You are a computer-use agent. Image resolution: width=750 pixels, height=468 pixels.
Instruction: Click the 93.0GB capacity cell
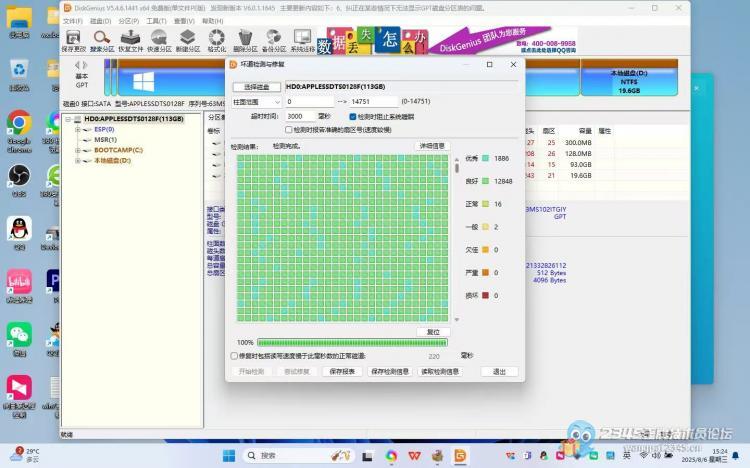click(580, 165)
